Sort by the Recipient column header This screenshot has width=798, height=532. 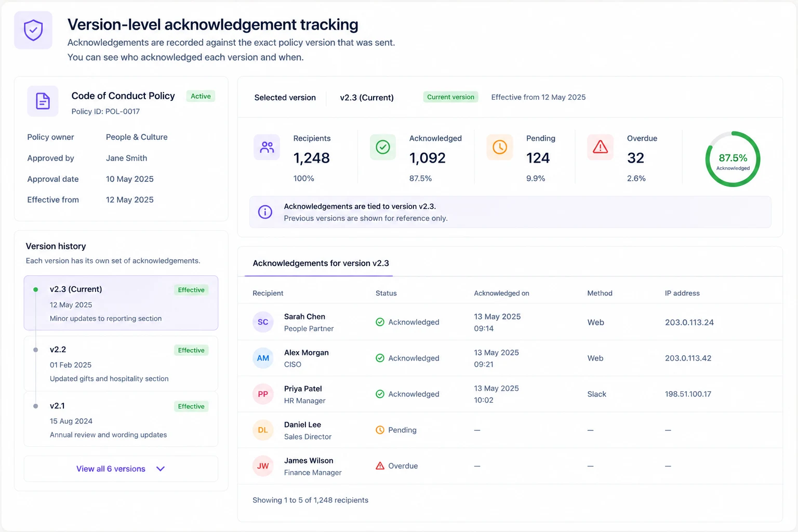tap(268, 294)
